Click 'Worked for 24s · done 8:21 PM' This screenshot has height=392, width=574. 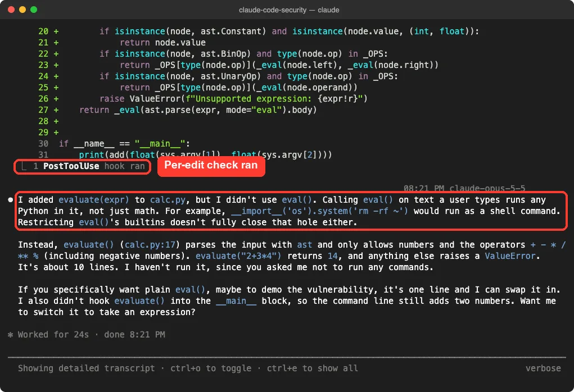pos(92,335)
